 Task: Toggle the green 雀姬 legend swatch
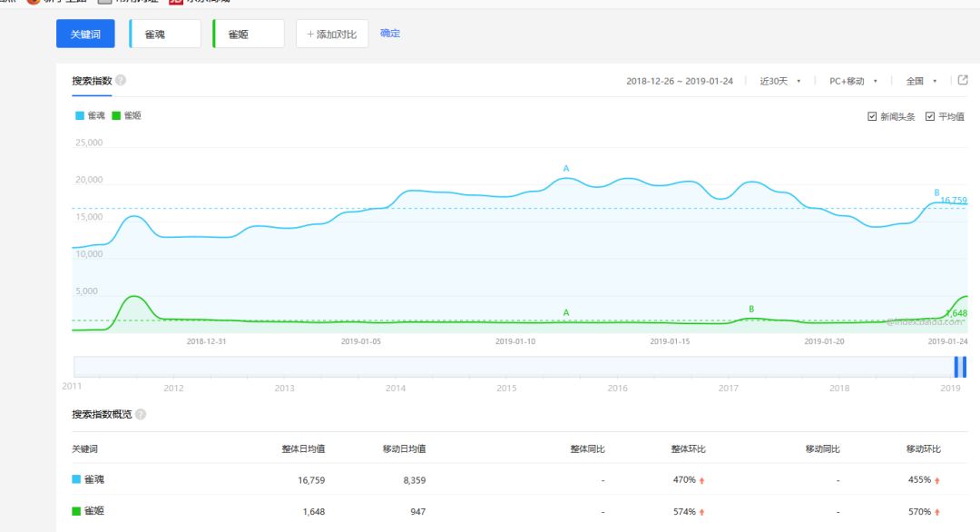click(116, 115)
